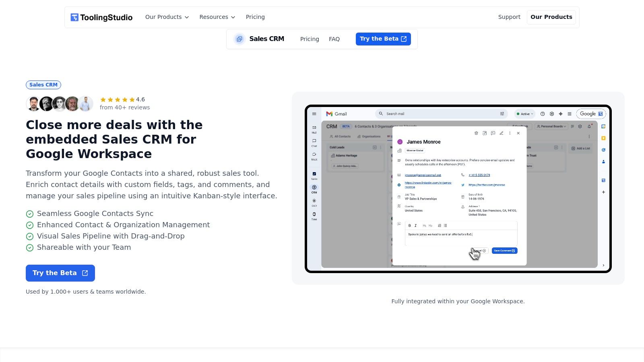The height and width of the screenshot is (362, 644).
Task: Select the Mail icon in the sidebar
Action: click(x=314, y=128)
